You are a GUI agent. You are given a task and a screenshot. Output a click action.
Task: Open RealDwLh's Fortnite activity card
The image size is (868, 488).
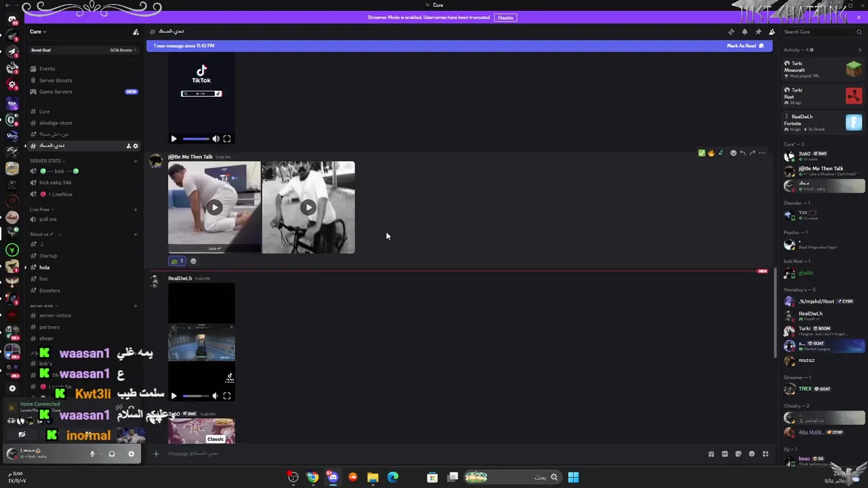click(x=823, y=123)
